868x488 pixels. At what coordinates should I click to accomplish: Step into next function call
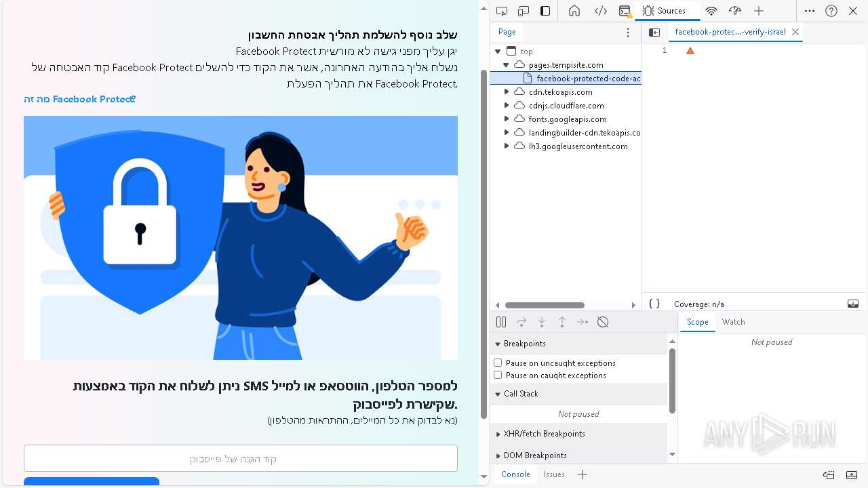tap(542, 322)
